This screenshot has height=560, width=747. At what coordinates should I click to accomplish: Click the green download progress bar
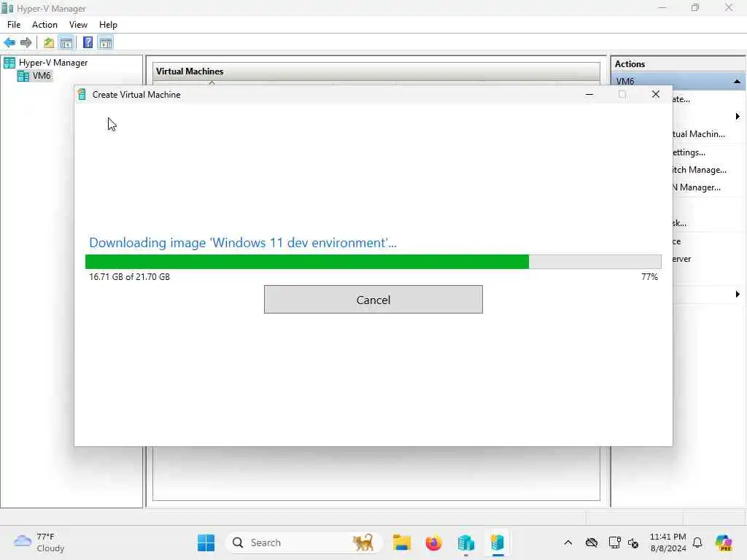pos(373,262)
